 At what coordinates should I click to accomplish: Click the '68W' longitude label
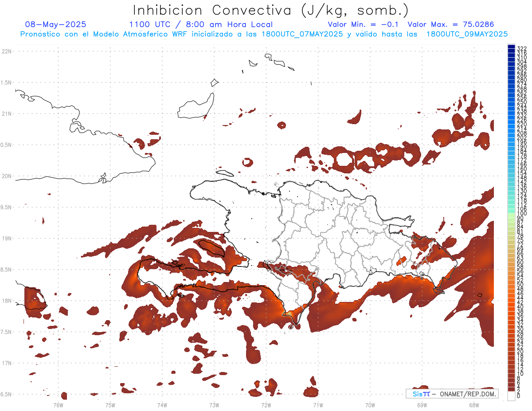pos(473,405)
